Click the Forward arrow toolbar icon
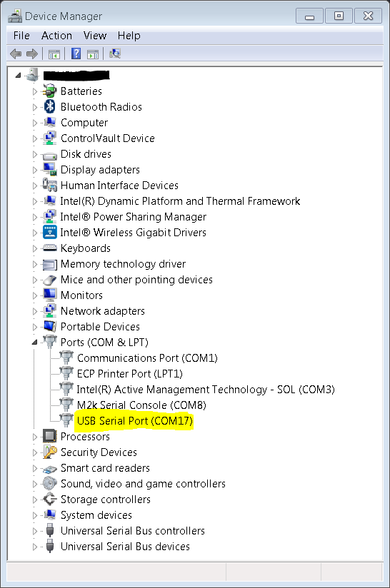Screen dimensions: 390x588 pyautogui.click(x=32, y=54)
